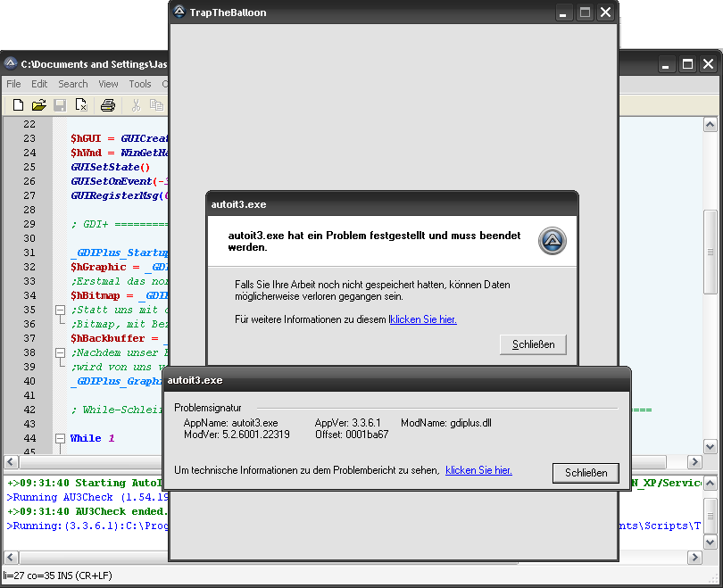Open a file with the folder icon
The image size is (723, 588).
[39, 105]
